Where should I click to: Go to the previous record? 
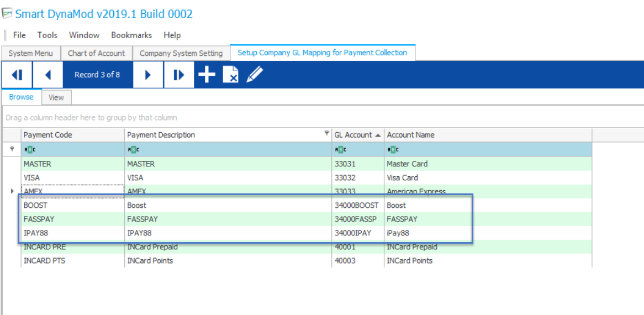pyautogui.click(x=47, y=75)
